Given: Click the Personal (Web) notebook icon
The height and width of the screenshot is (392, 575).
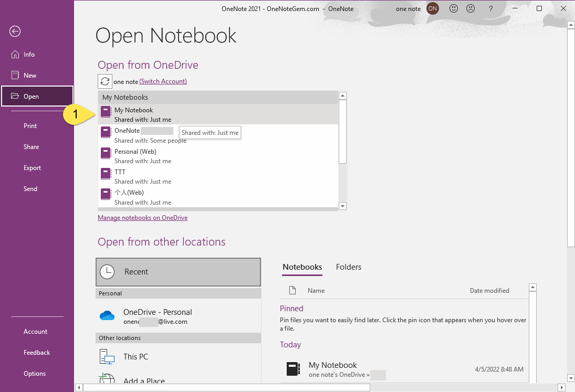Looking at the screenshot, I should click(x=105, y=153).
